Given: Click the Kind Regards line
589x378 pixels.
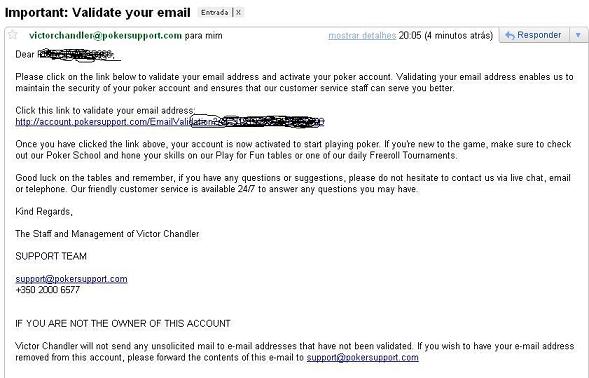Looking at the screenshot, I should (44, 212).
